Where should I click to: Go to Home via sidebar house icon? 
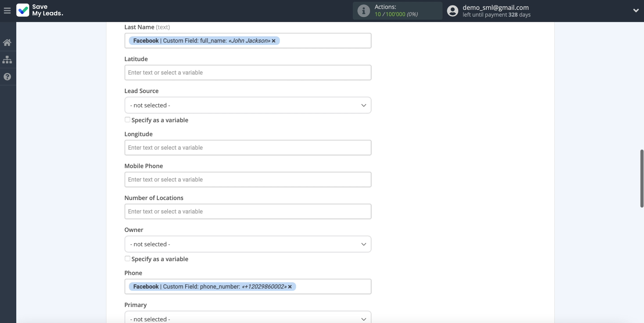[x=7, y=42]
